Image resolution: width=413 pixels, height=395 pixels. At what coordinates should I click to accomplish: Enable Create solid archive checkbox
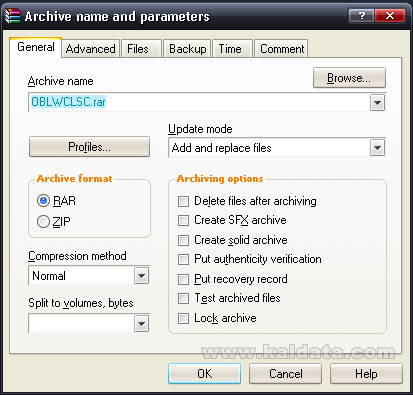click(183, 240)
